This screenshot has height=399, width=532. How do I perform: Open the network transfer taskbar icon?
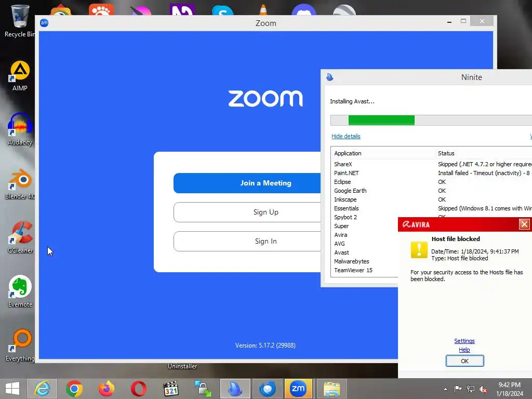pyautogui.click(x=203, y=389)
